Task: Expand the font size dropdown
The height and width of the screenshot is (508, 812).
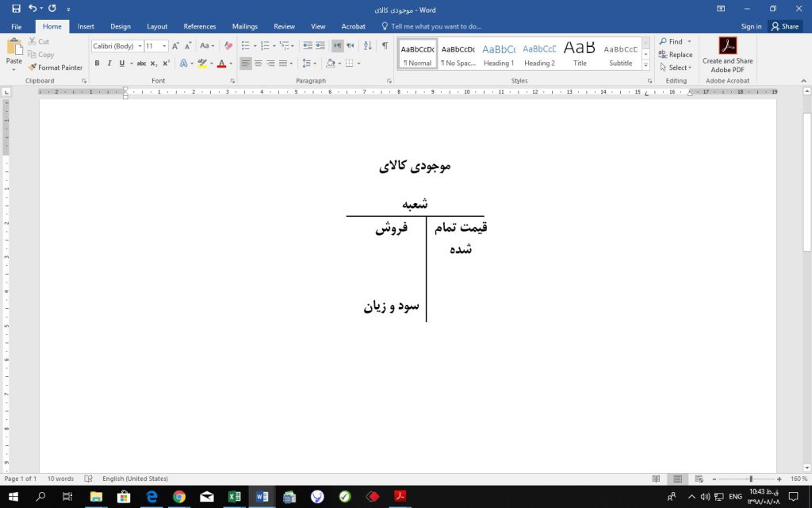Action: (x=164, y=46)
